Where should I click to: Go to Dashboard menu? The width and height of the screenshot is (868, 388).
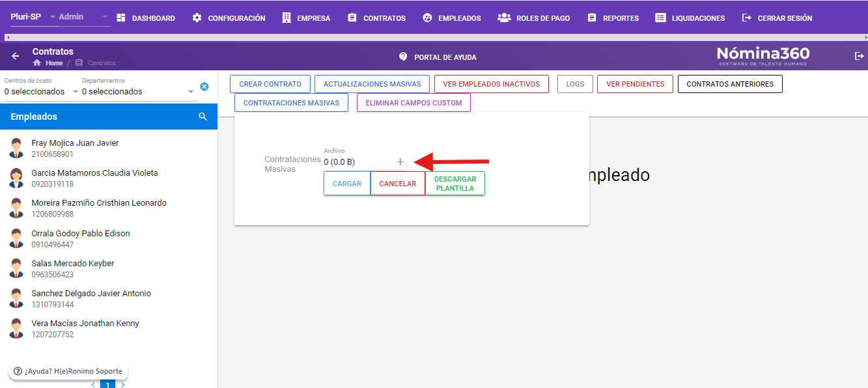146,18
